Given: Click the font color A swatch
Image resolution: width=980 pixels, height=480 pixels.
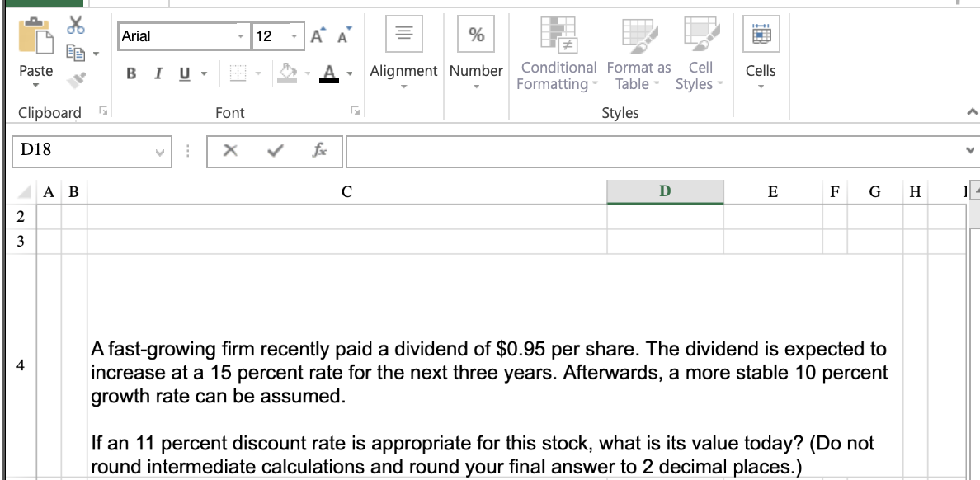Looking at the screenshot, I should pos(329,73).
